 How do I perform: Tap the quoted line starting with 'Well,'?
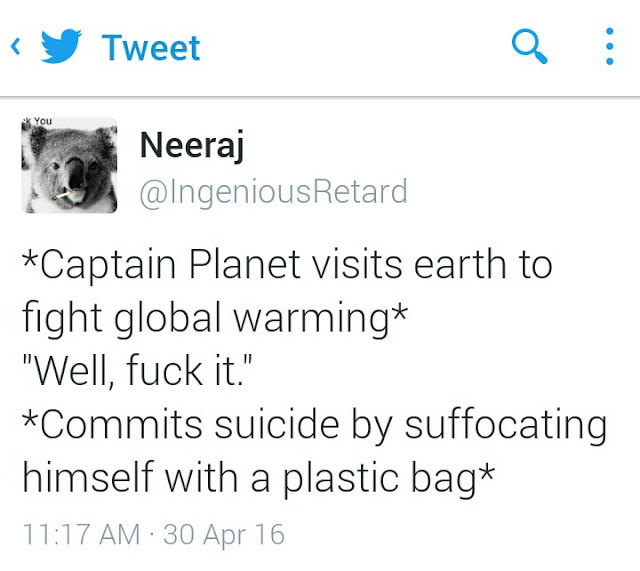138,371
